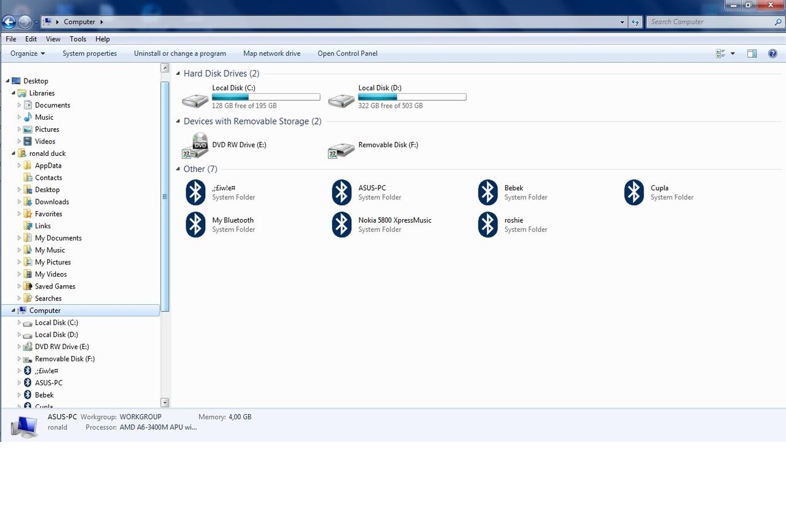
Task: Click the refresh button beside address bar
Action: click(x=636, y=22)
